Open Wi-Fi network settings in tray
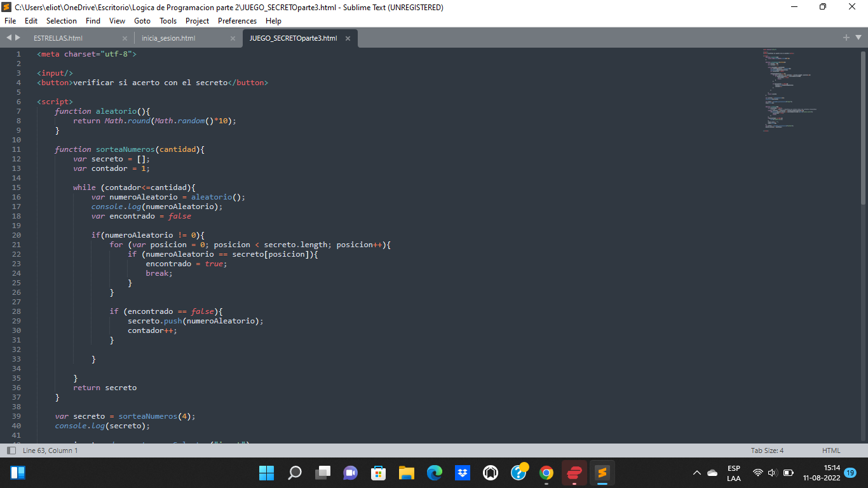 coord(757,473)
